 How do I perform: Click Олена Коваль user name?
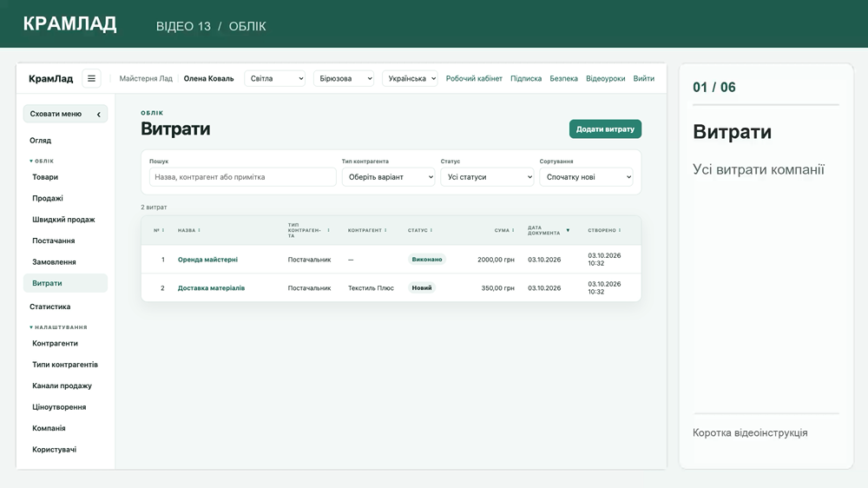pos(208,79)
